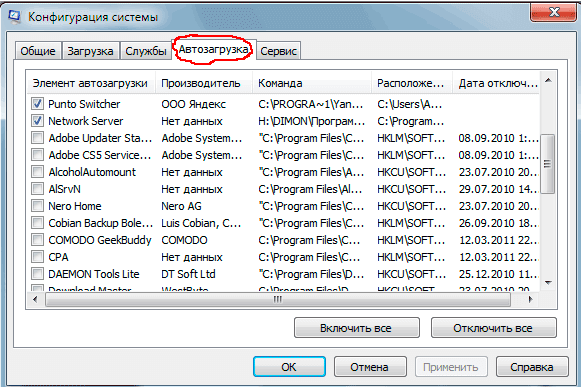581x387 pixels.
Task: Open the Службы tab
Action: point(146,51)
